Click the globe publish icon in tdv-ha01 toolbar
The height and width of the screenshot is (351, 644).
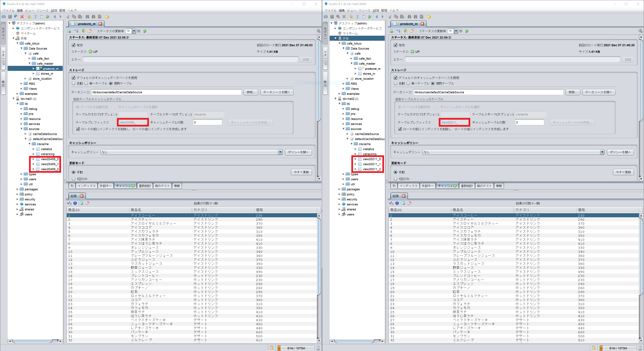[16, 17]
